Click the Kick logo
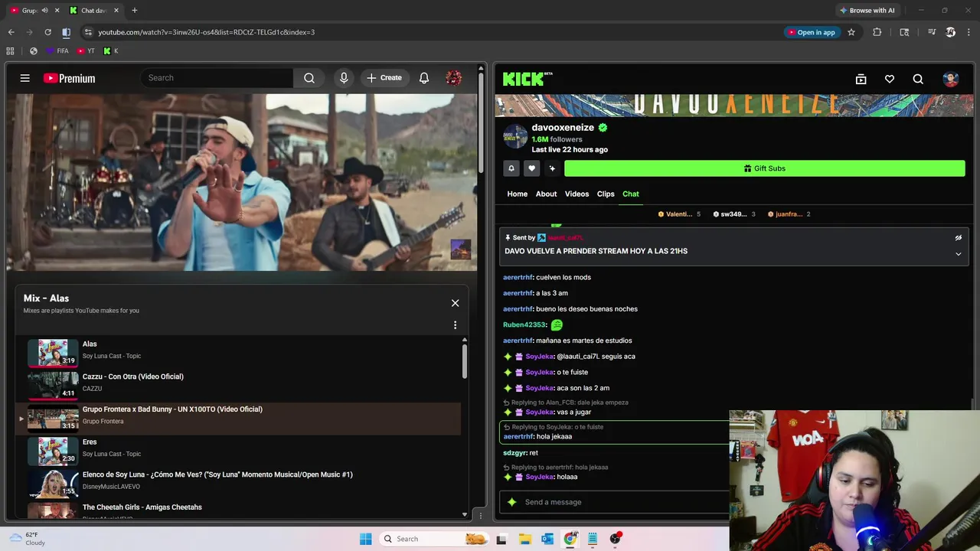Viewport: 980px width, 551px height. (528, 79)
